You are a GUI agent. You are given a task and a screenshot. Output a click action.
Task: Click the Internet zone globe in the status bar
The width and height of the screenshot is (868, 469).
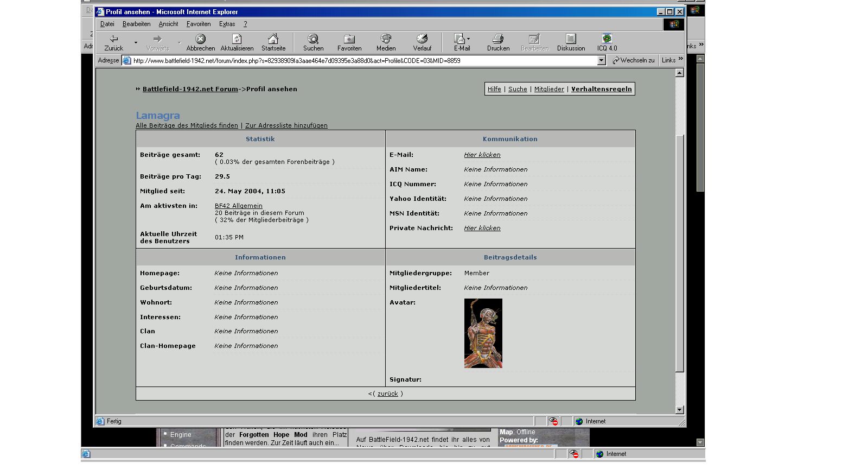point(579,421)
